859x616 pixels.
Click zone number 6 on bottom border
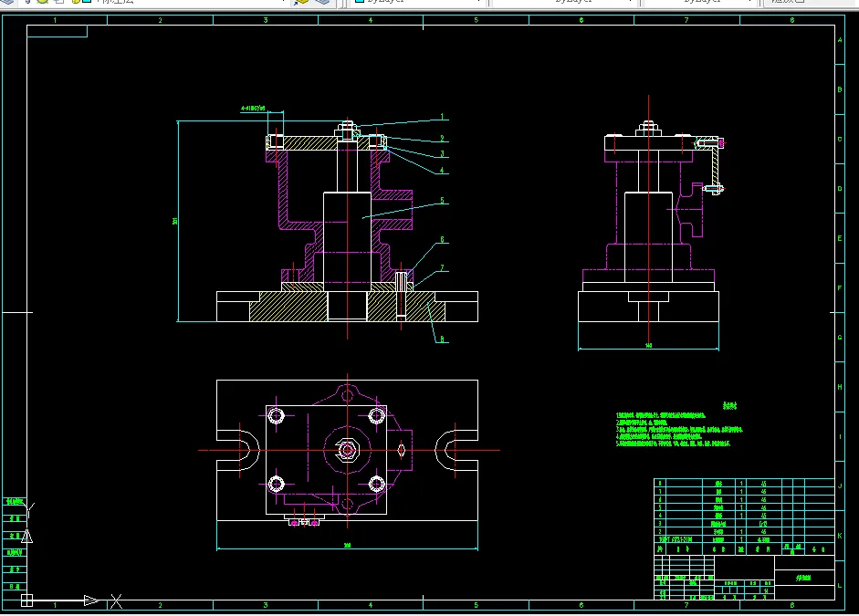pos(581,605)
